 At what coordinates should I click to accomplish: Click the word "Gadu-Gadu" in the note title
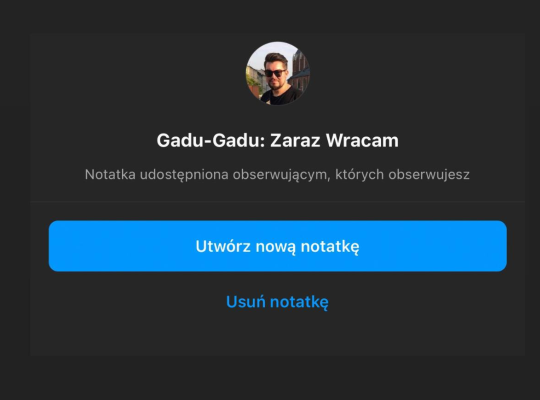point(211,141)
